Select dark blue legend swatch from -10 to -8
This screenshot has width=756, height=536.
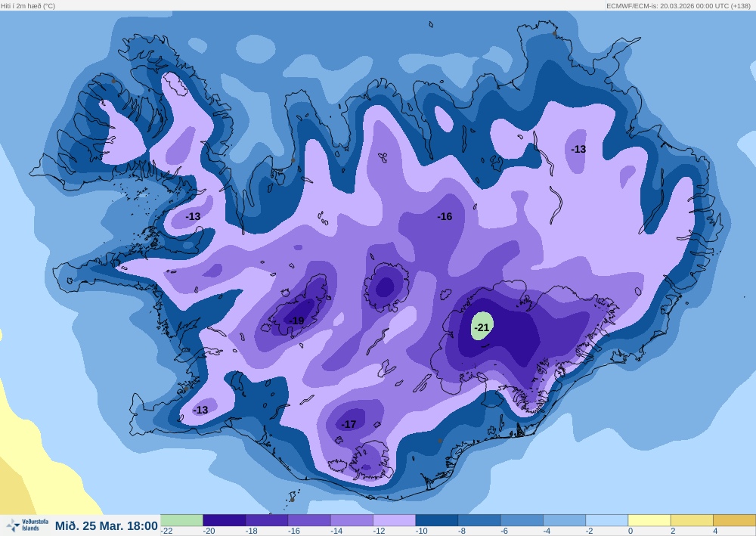coord(437,520)
